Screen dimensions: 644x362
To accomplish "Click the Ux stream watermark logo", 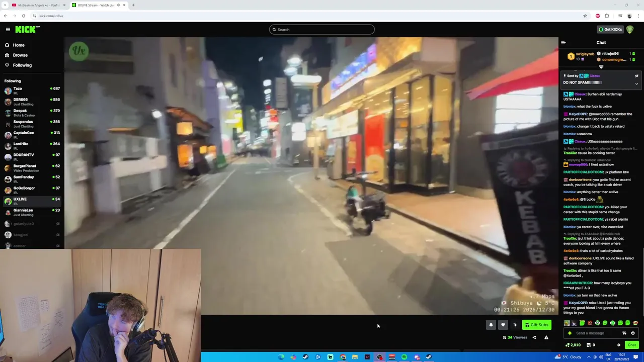I will click(x=79, y=51).
